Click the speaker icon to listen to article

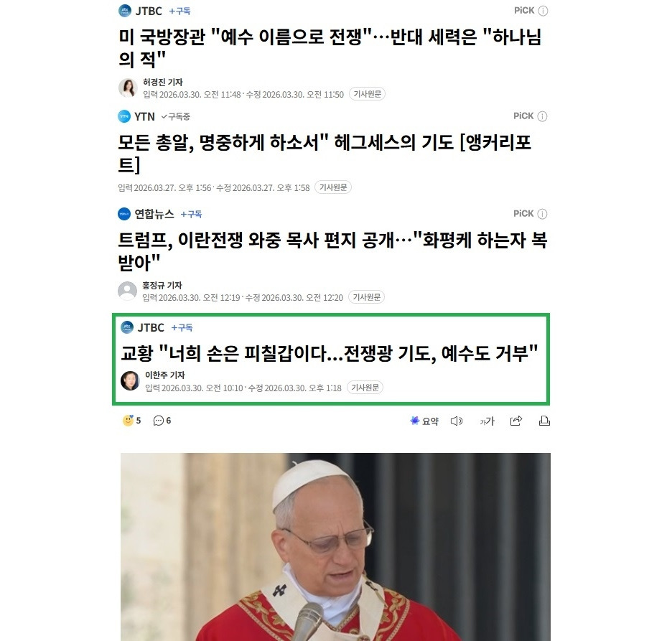457,421
